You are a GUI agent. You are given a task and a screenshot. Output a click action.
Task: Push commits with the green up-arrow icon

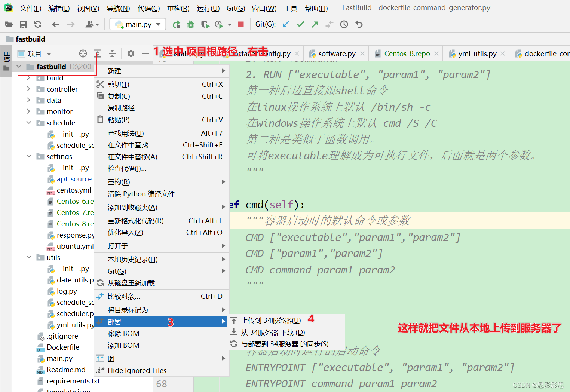click(x=315, y=24)
